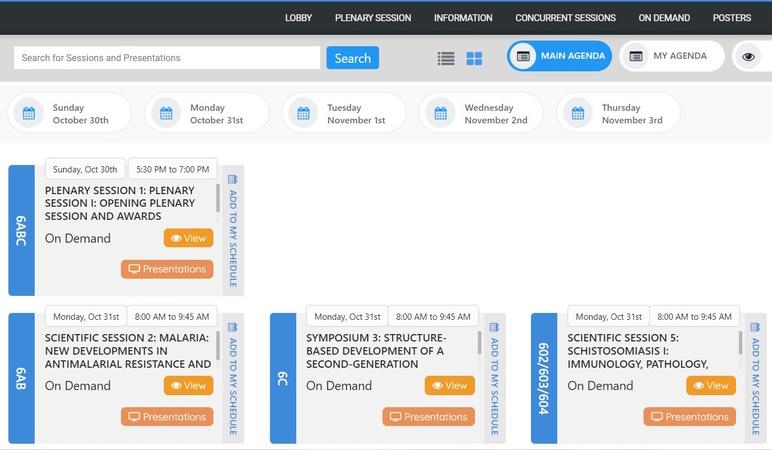
Task: Click the Symposium 3 Structure-Based Development title
Action: coord(376,351)
